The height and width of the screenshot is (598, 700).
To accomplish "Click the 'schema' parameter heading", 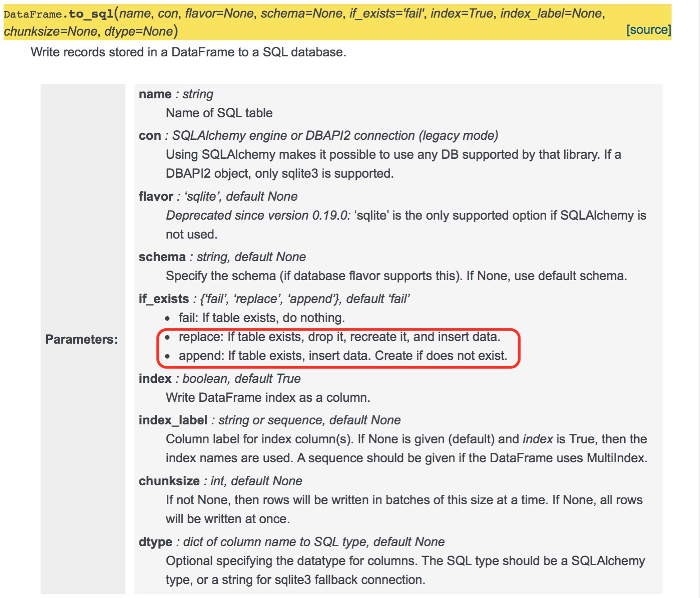I will pyautogui.click(x=162, y=257).
